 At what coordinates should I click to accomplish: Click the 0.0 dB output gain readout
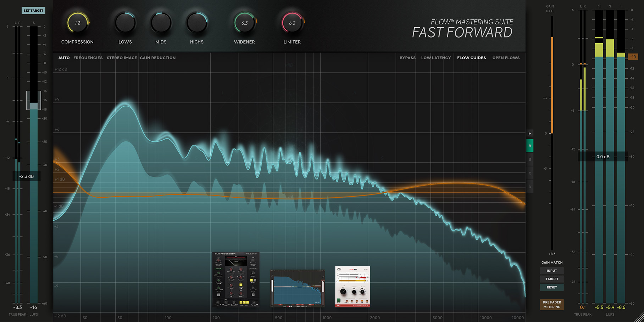tap(603, 157)
